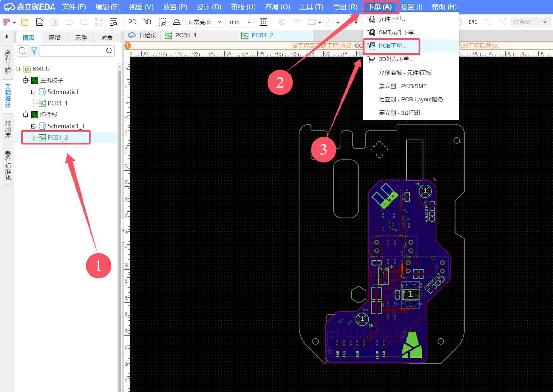
Task: Open the 导出 (R) menu
Action: [x=345, y=7]
